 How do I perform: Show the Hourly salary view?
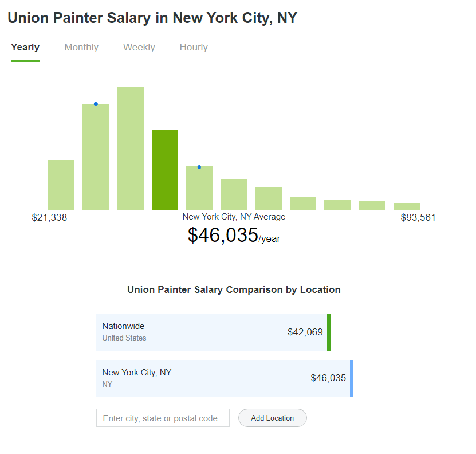point(194,48)
